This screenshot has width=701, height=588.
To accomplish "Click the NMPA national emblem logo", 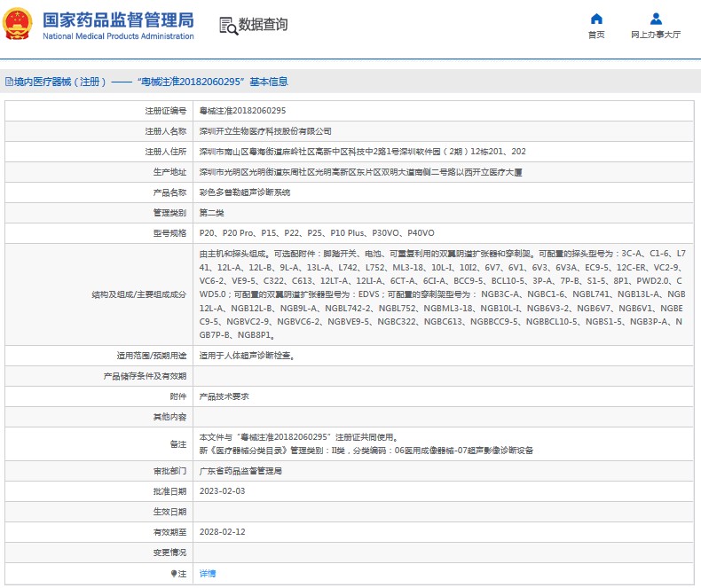I will click(18, 24).
